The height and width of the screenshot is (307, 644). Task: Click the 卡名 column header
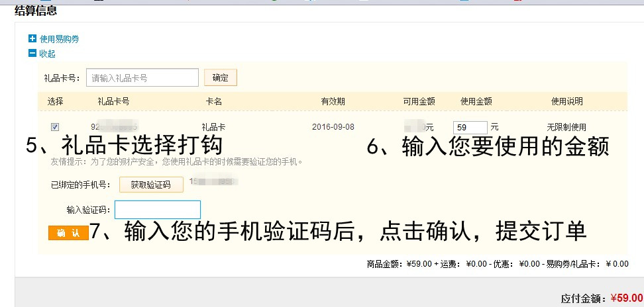click(214, 101)
